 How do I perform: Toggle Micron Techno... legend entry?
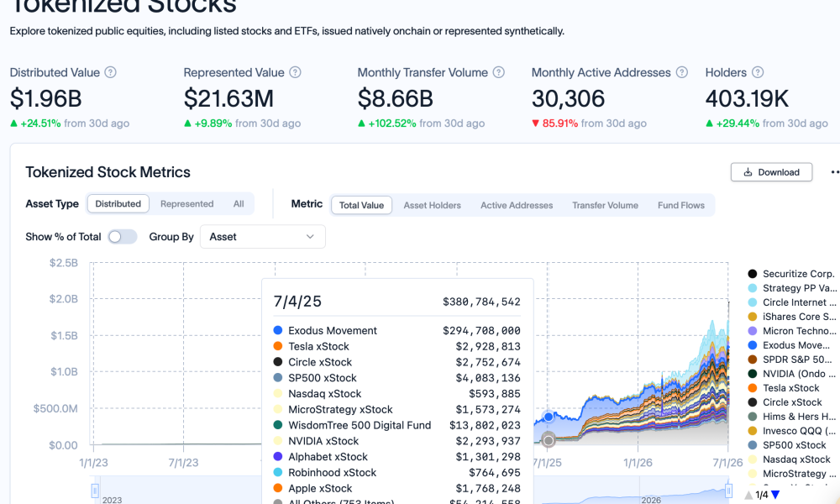point(792,331)
